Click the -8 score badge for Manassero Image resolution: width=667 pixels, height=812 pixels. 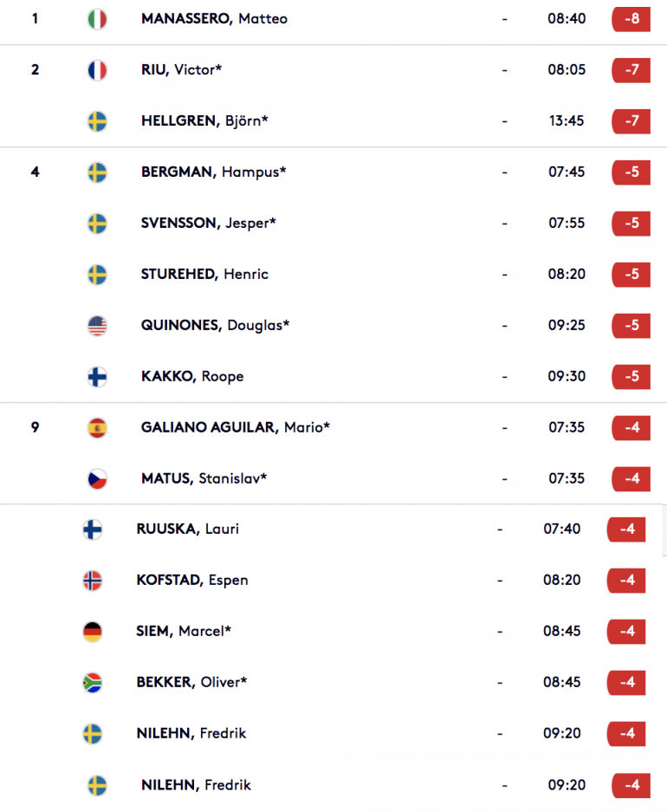[x=631, y=19]
